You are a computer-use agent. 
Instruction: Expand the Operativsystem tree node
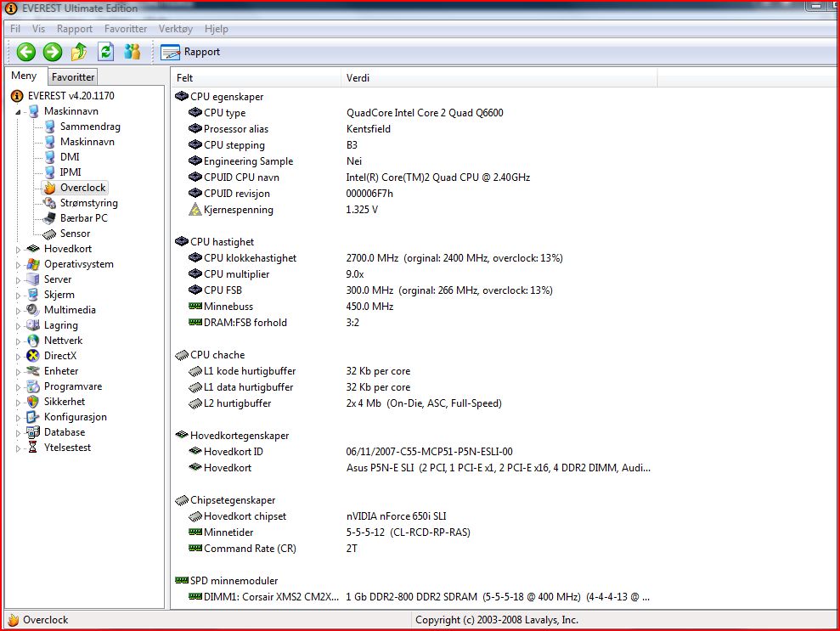pos(18,265)
